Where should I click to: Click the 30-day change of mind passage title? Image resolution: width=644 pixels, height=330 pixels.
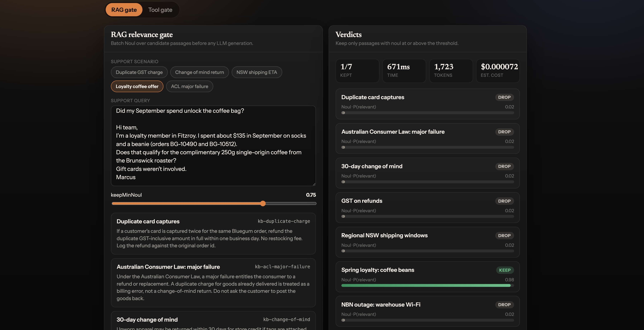pyautogui.click(x=147, y=319)
